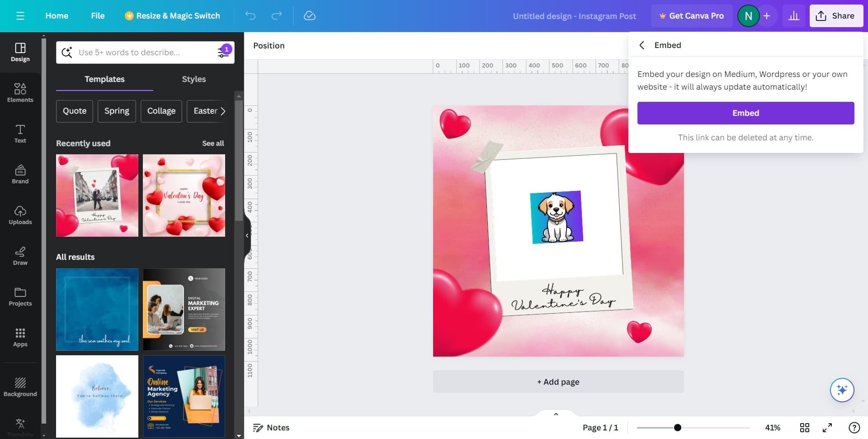The width and height of the screenshot is (868, 439).
Task: Click See all recently used templates
Action: [213, 143]
